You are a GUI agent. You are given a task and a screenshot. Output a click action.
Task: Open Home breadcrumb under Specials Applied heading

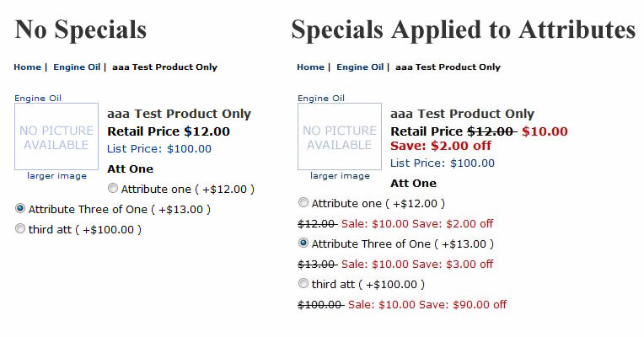[x=310, y=67]
